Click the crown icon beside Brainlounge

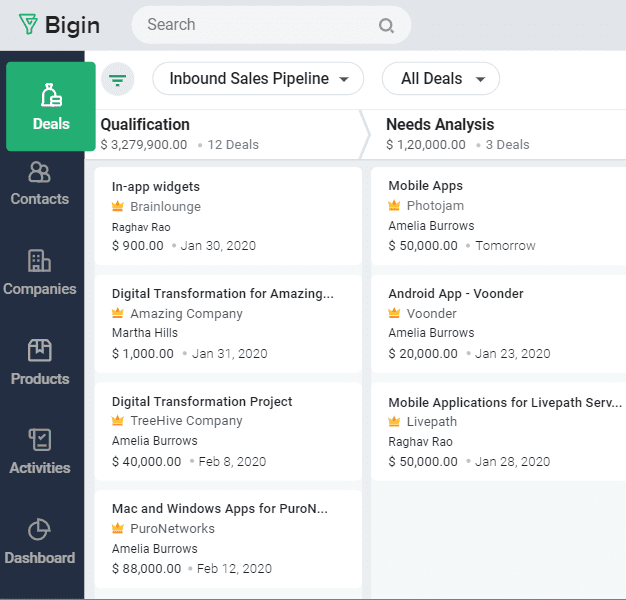click(117, 206)
